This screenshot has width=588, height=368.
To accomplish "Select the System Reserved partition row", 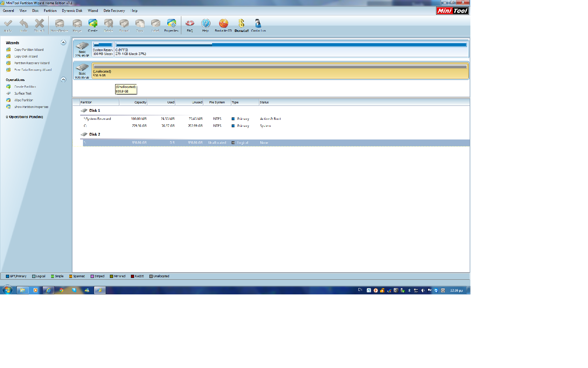I will pyautogui.click(x=276, y=119).
